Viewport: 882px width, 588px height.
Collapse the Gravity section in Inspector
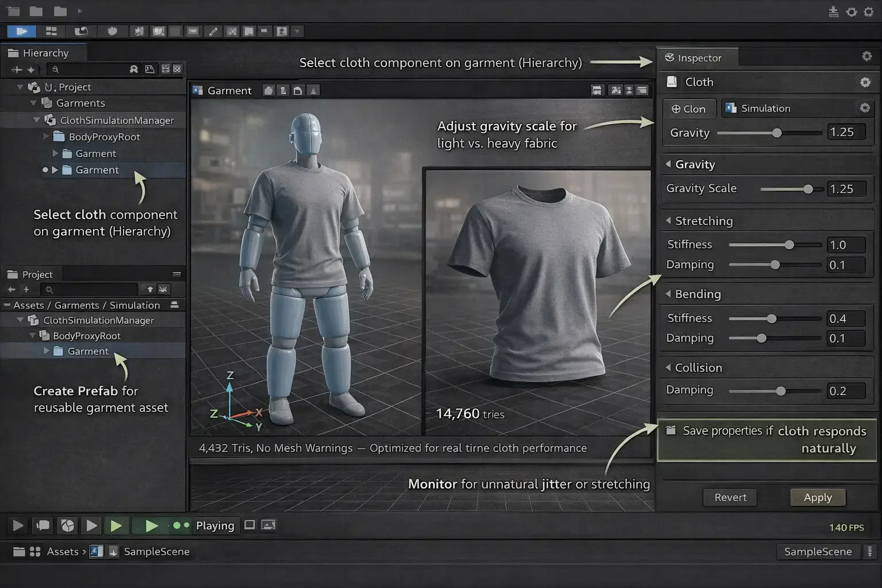coord(670,165)
